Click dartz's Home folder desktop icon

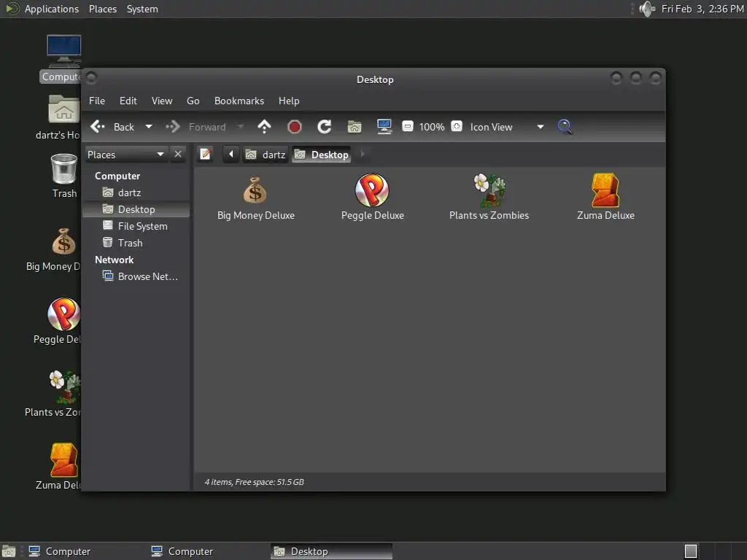64,109
